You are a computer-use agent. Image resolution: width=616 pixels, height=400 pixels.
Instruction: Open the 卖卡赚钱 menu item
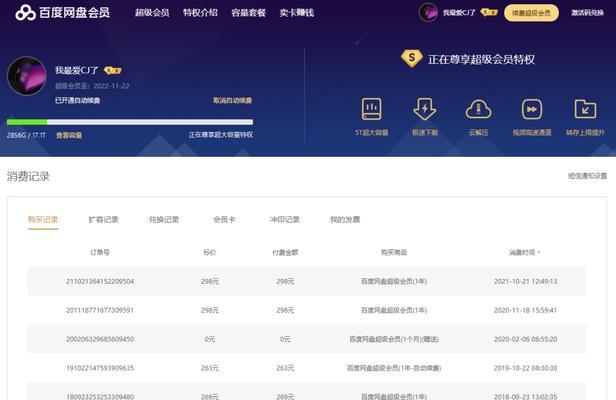tap(297, 13)
